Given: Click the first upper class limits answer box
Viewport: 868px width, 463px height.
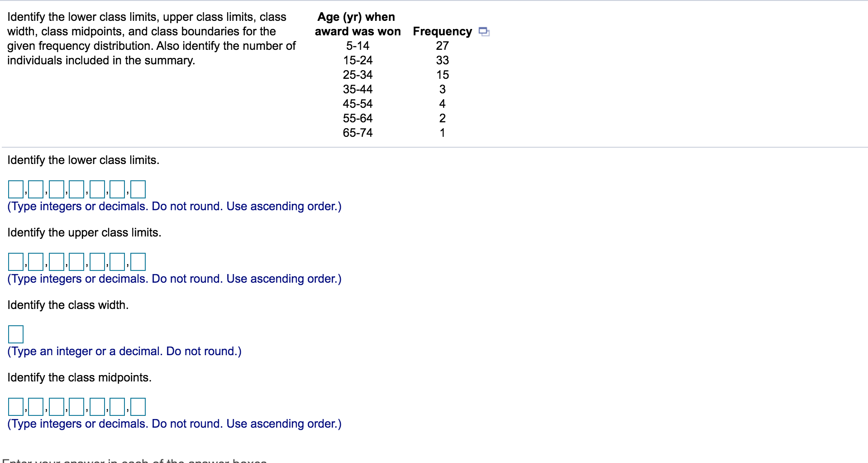Looking at the screenshot, I should tap(16, 262).
